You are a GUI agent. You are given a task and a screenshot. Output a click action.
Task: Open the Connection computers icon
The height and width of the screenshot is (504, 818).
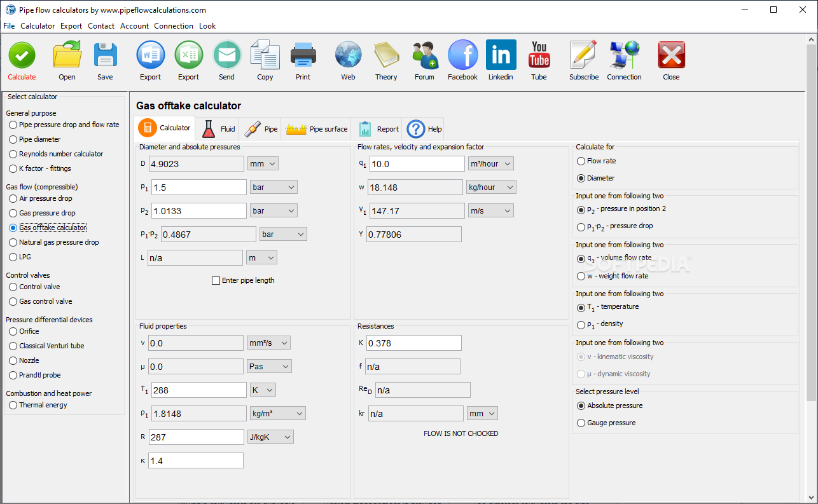point(624,55)
